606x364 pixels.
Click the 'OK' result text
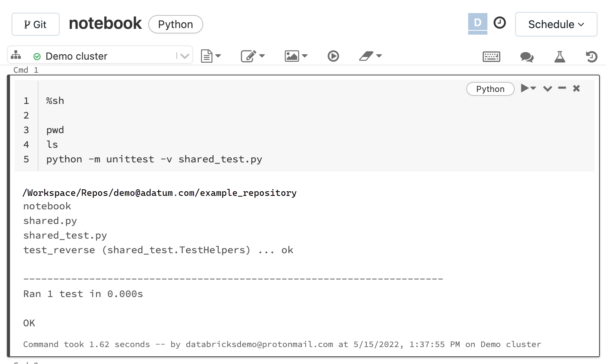click(29, 323)
